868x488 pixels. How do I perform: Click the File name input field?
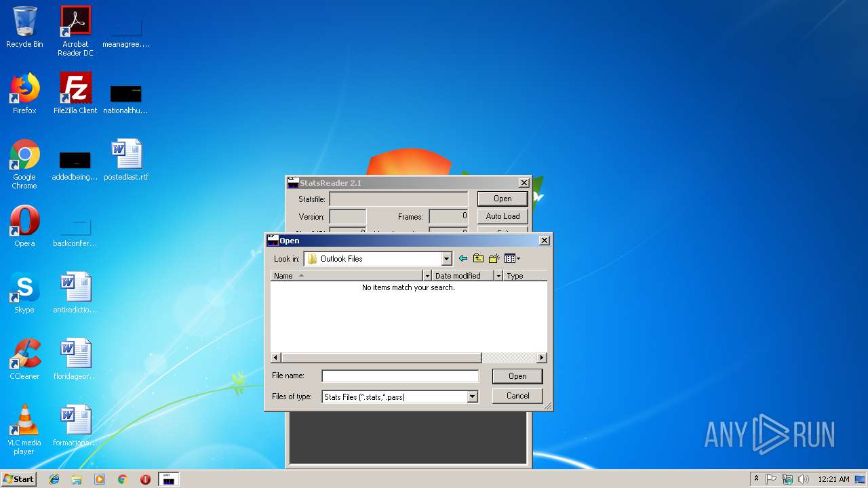(400, 376)
